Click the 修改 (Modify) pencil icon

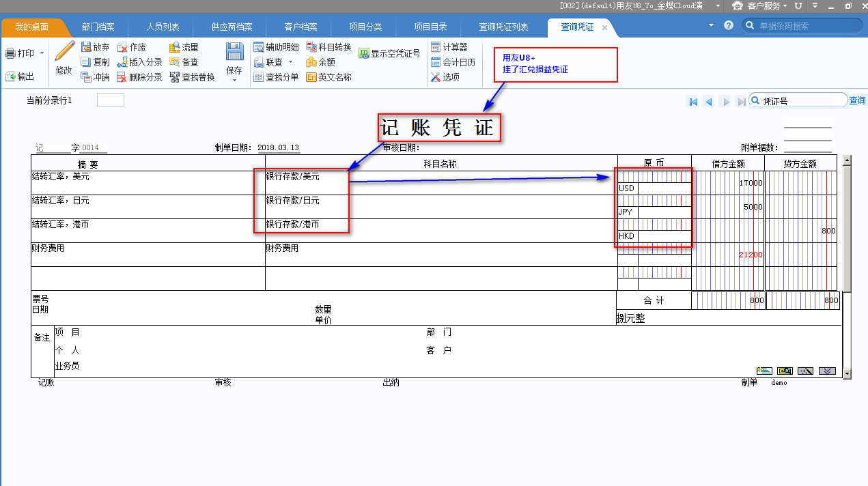click(64, 53)
